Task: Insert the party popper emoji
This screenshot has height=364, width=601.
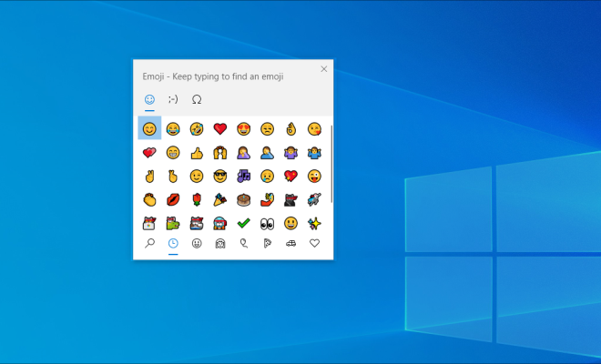Action: (220, 199)
